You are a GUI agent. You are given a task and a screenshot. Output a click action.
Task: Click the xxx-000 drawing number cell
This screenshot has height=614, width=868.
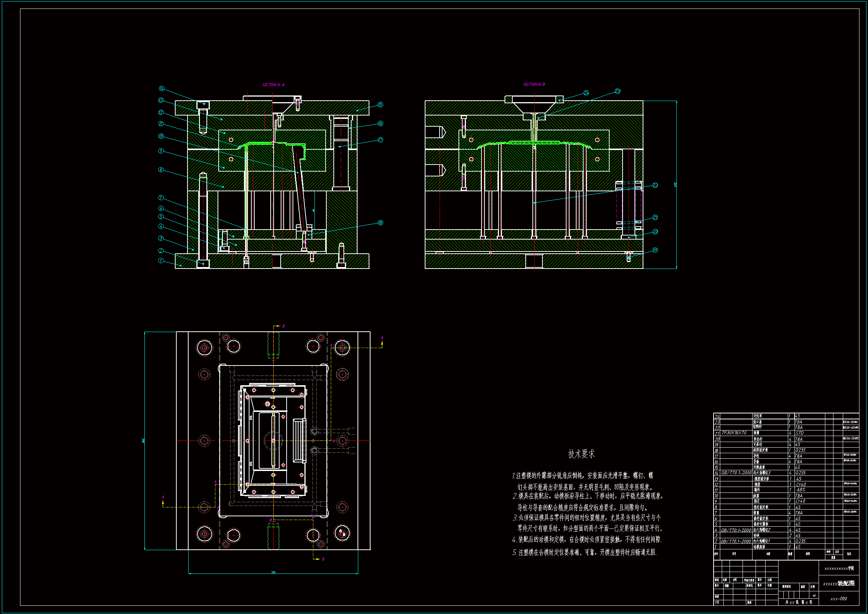coord(839,599)
